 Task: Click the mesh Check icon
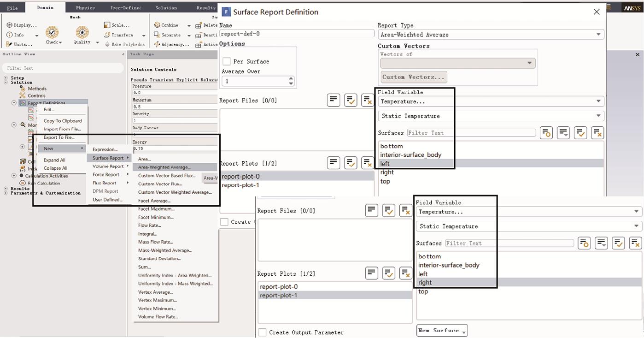tap(52, 32)
